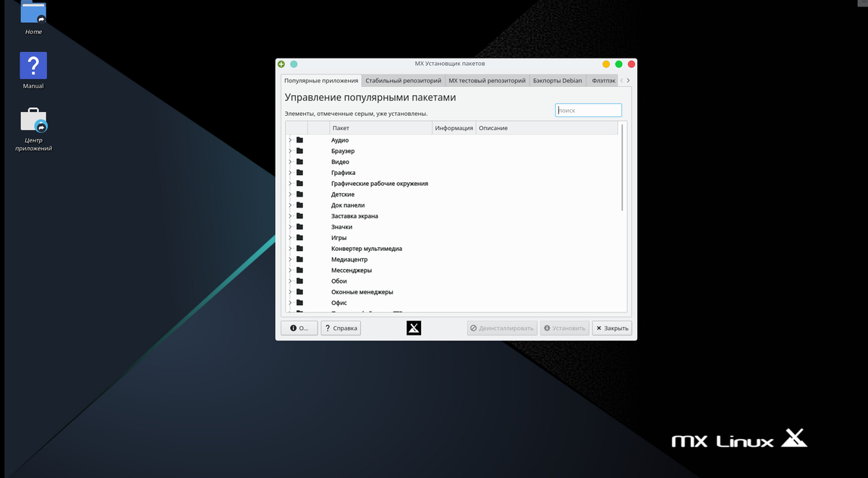Expand the Мессенджеры category
868x478 pixels.
290,270
